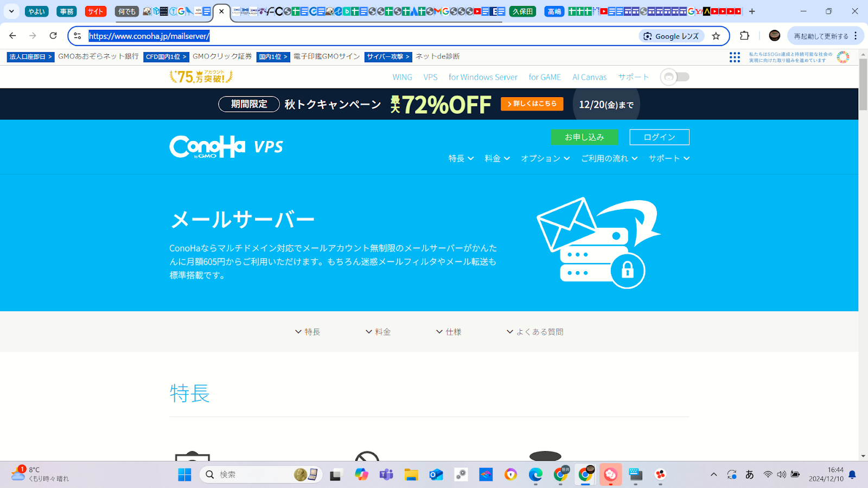Close the active tab
The height and width of the screenshot is (488, 868).
coord(221,11)
